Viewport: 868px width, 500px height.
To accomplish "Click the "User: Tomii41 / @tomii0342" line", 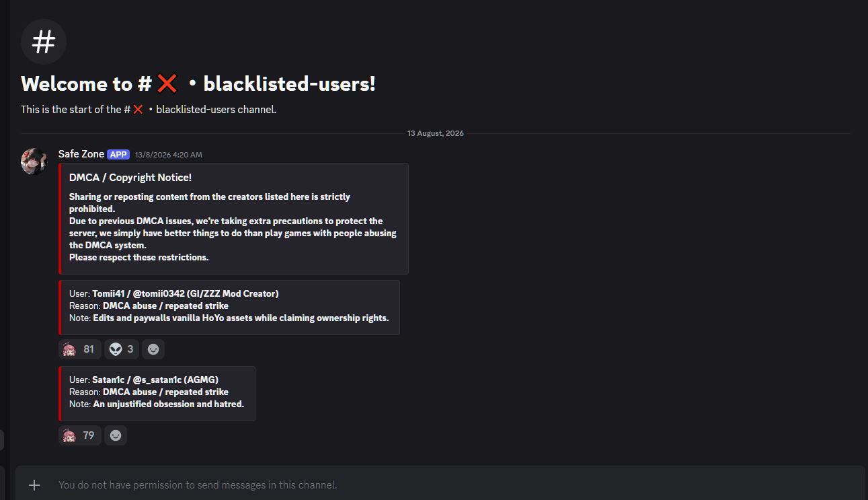I will point(173,293).
